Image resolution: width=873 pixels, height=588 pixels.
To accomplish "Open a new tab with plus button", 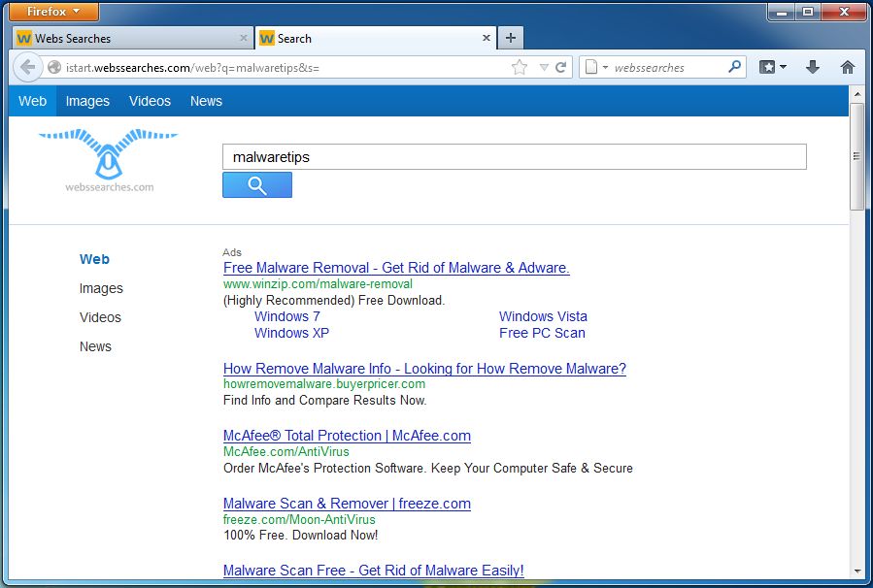I will coord(511,38).
